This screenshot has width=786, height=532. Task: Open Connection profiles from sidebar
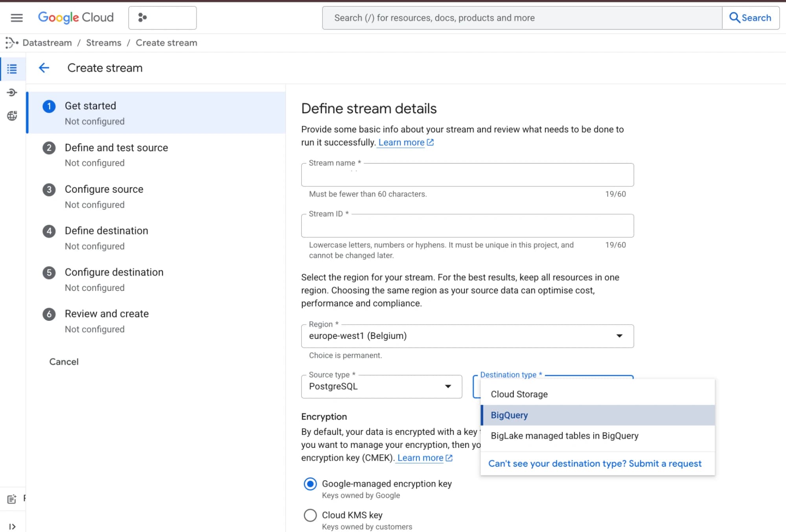[x=12, y=92]
